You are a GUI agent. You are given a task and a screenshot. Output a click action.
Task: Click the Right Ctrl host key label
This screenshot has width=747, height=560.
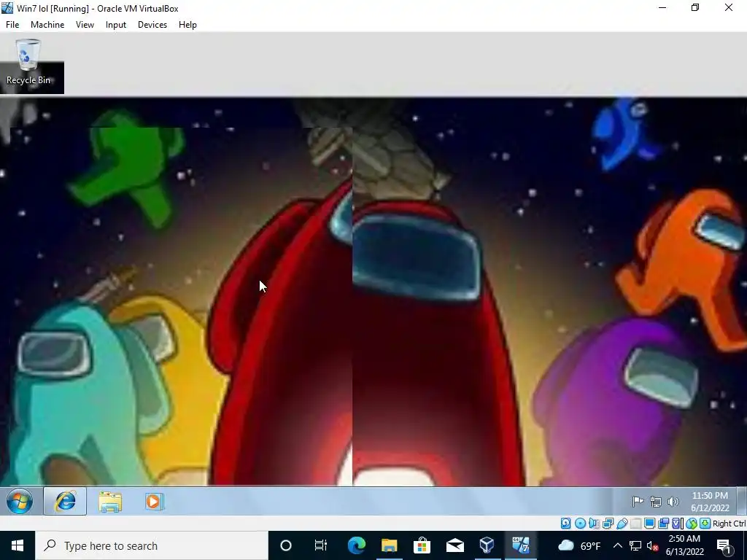(x=729, y=524)
